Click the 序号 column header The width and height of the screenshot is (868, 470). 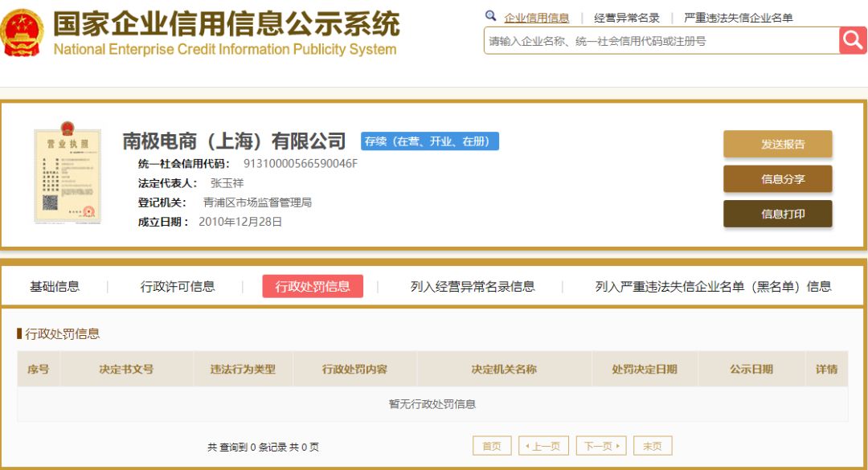coord(39,370)
